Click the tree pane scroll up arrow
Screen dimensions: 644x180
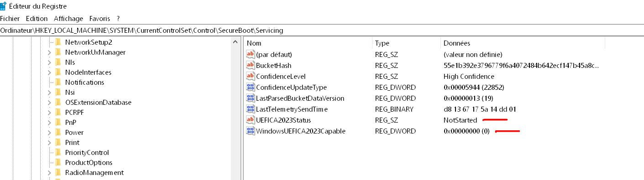(x=236, y=42)
